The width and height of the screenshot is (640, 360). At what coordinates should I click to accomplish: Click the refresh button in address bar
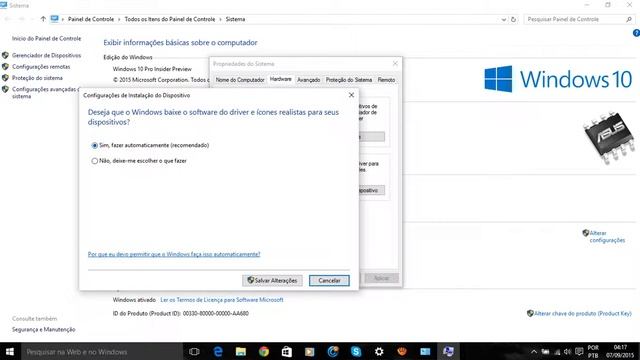point(513,19)
